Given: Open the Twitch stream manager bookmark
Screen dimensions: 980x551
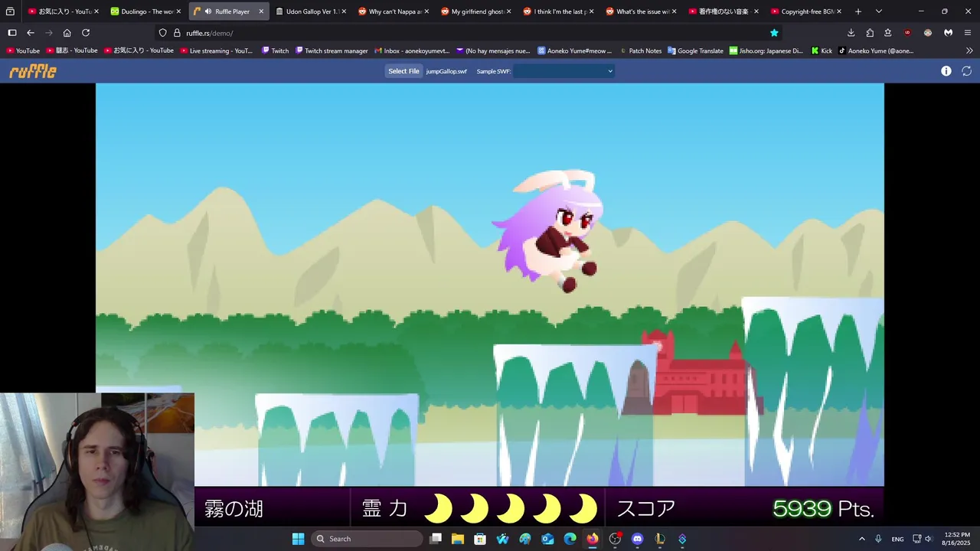Looking at the screenshot, I should [x=332, y=51].
